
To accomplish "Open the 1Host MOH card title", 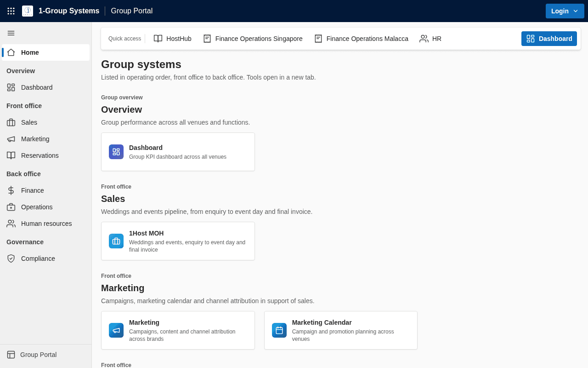I will click(x=146, y=233).
